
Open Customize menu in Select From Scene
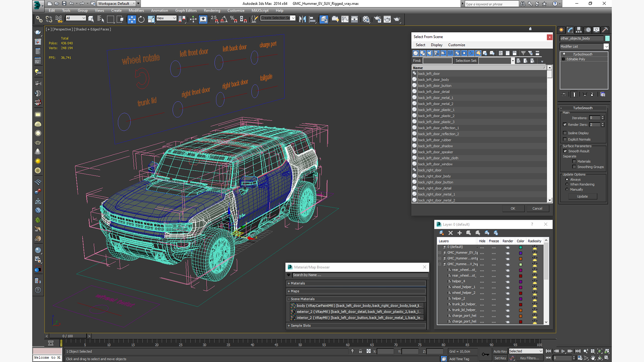pos(457,45)
